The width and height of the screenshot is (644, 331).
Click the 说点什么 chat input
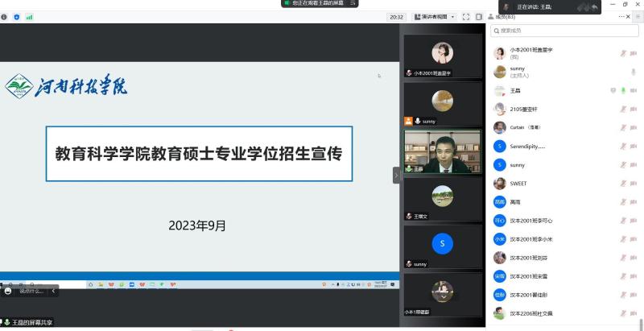click(31, 291)
